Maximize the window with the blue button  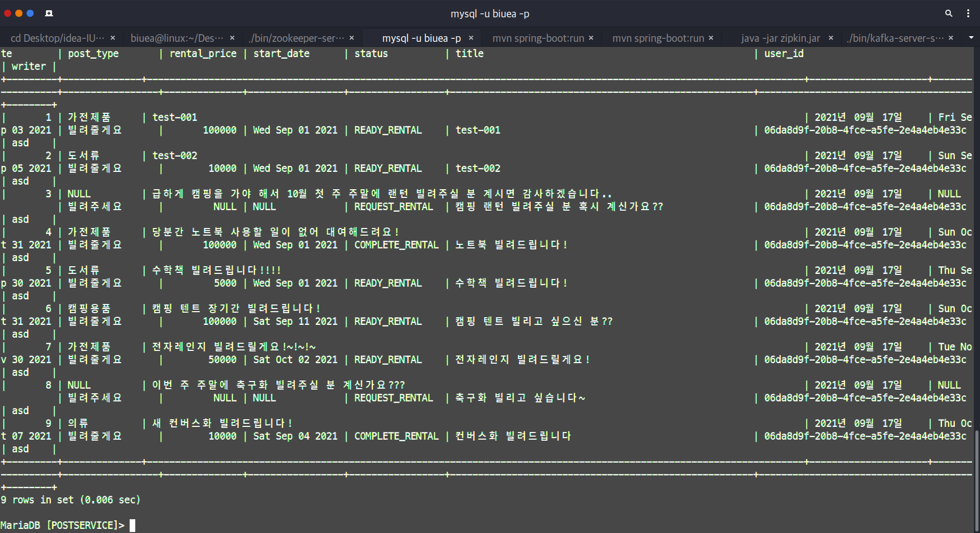[x=31, y=13]
